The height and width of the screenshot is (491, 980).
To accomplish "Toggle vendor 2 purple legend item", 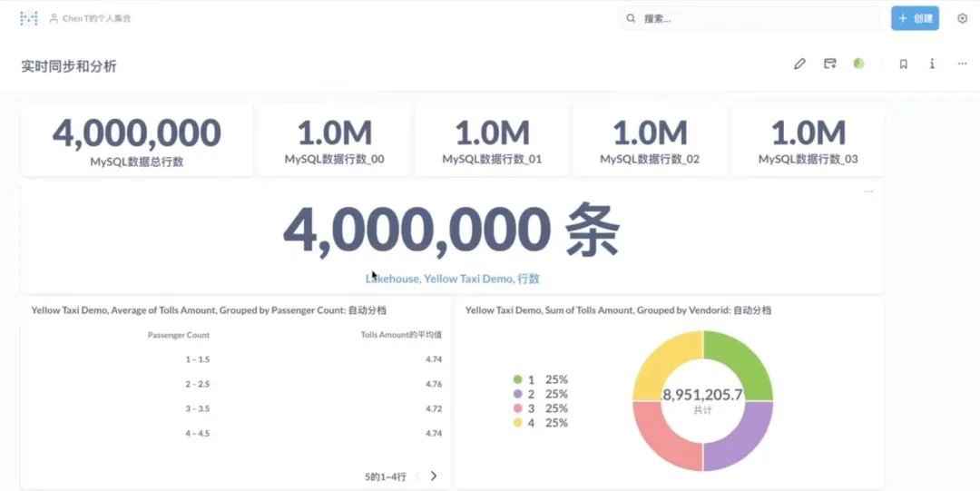I will pos(540,394).
